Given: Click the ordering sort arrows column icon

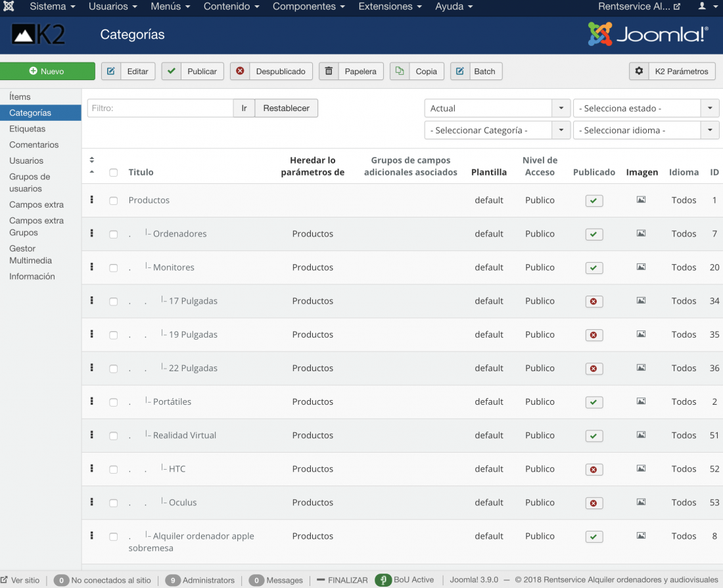Looking at the screenshot, I should [x=92, y=160].
